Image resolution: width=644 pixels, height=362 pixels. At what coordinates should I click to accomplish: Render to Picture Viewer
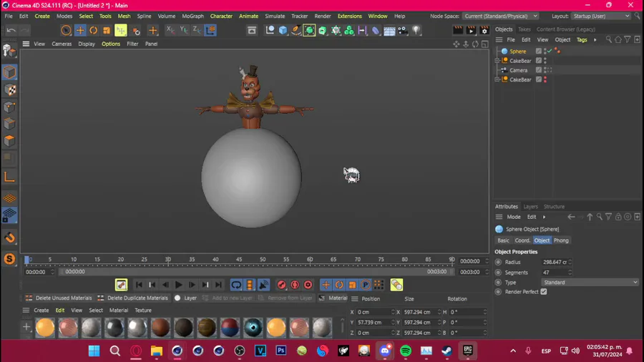(x=471, y=30)
